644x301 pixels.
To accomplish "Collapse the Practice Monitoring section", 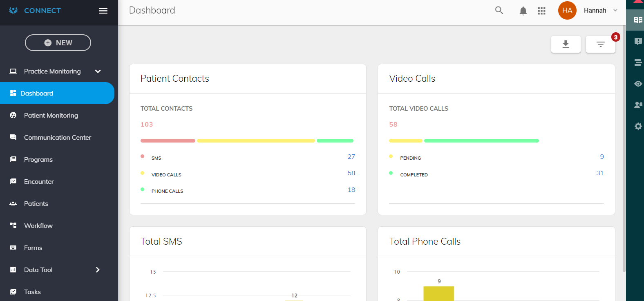I will [x=98, y=71].
